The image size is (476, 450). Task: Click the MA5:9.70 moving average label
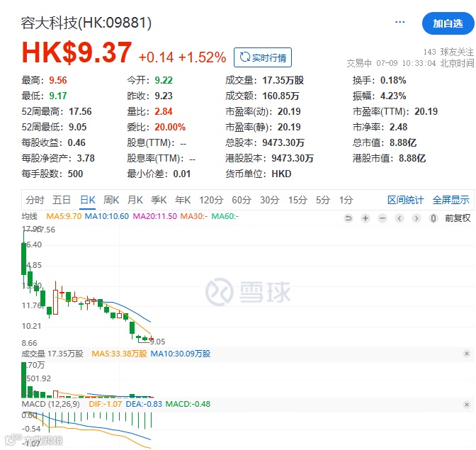(64, 217)
